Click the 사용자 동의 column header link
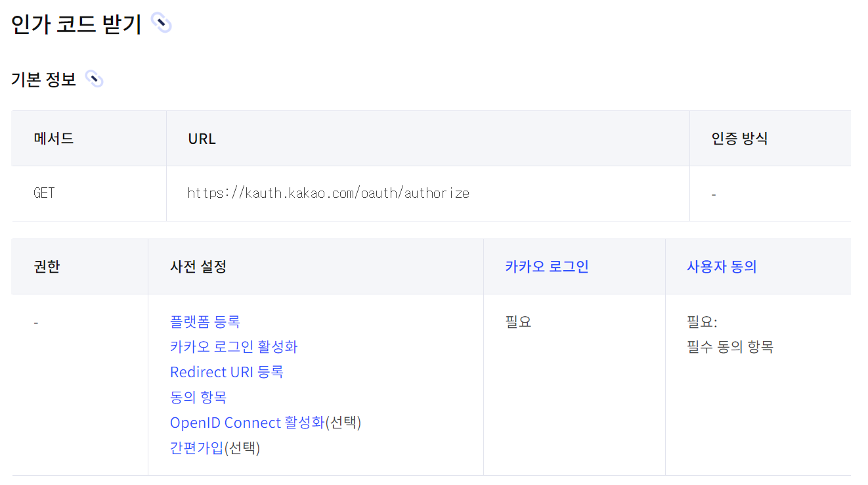 pyautogui.click(x=722, y=267)
